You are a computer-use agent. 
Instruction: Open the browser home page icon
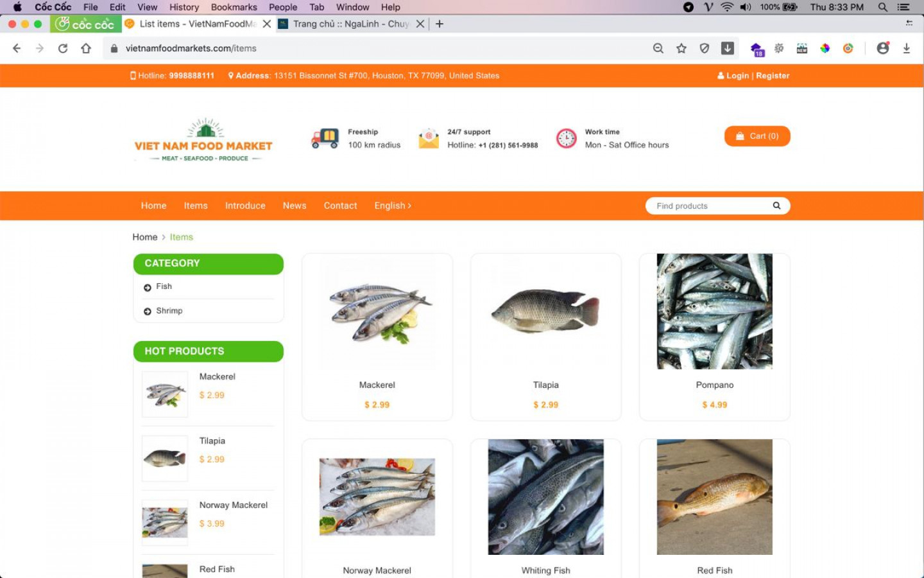(86, 48)
